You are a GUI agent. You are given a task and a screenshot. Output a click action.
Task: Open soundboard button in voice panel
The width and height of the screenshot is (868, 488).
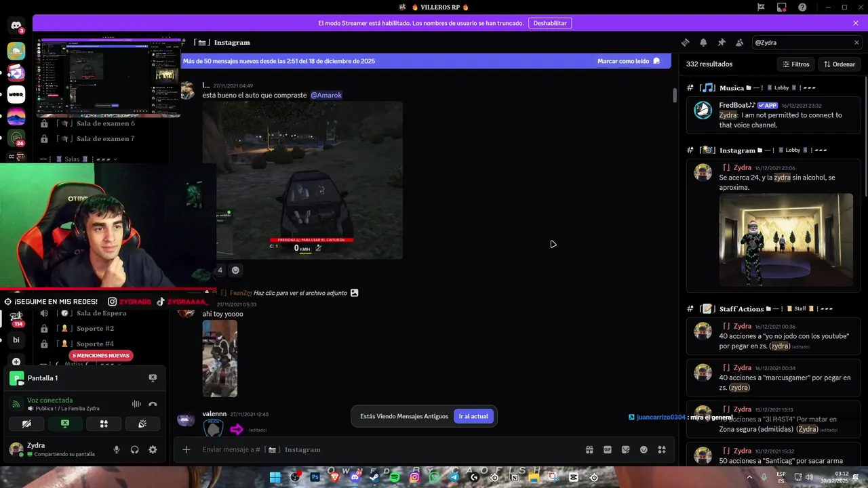pos(142,424)
